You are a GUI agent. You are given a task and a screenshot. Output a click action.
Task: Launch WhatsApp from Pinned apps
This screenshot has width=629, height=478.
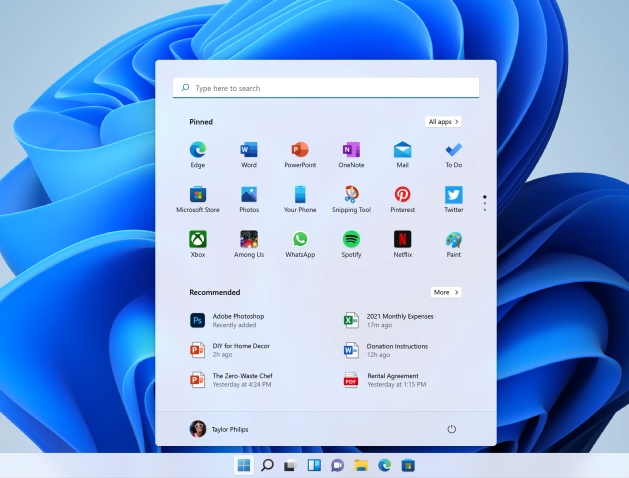(x=300, y=240)
